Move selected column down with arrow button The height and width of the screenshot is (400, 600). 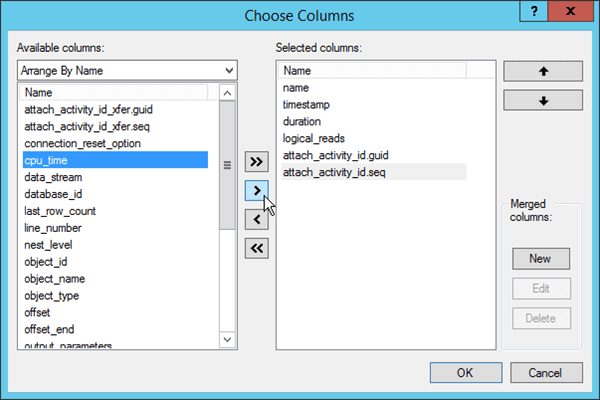tap(542, 101)
